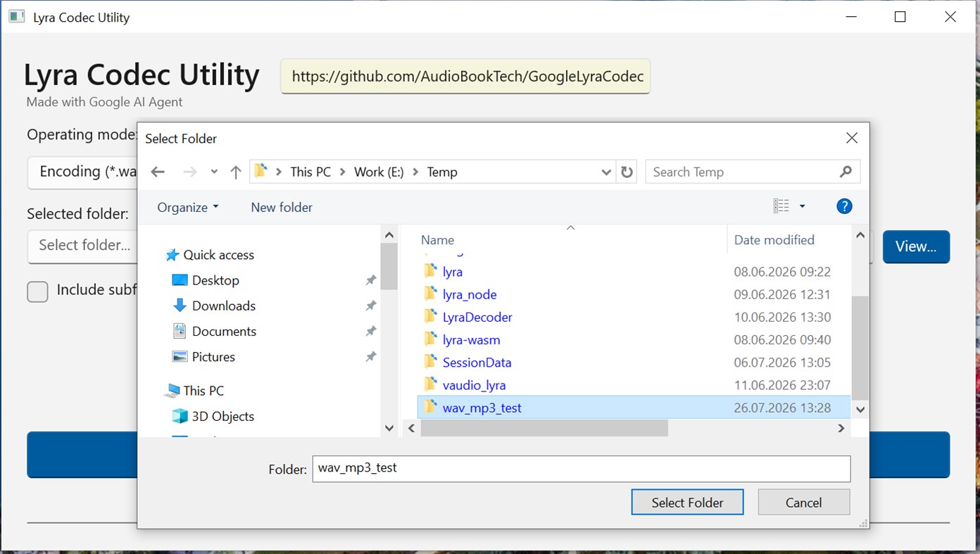
Task: Change the file view layout icon
Action: click(x=781, y=206)
